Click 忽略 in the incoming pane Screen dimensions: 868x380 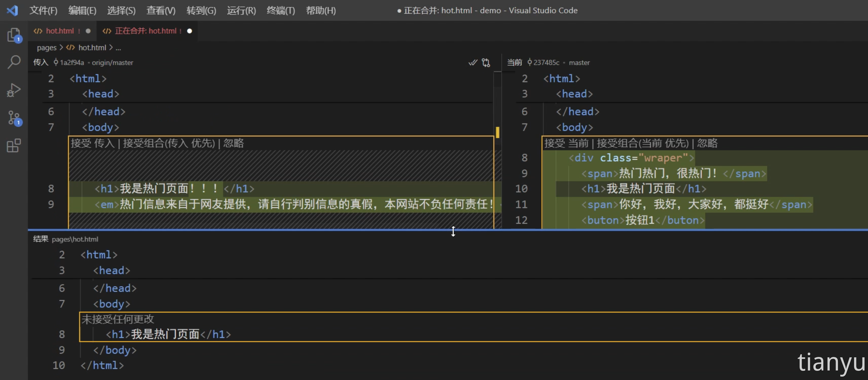[233, 143]
